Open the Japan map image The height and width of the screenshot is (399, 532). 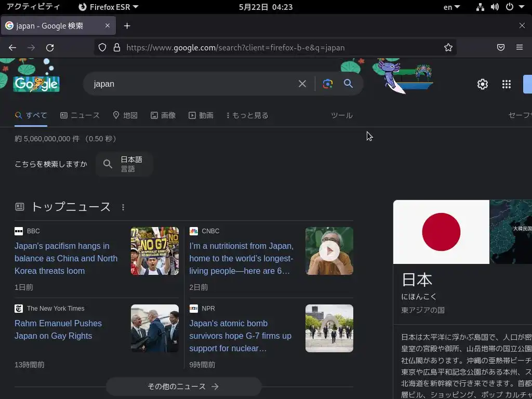pos(511,232)
